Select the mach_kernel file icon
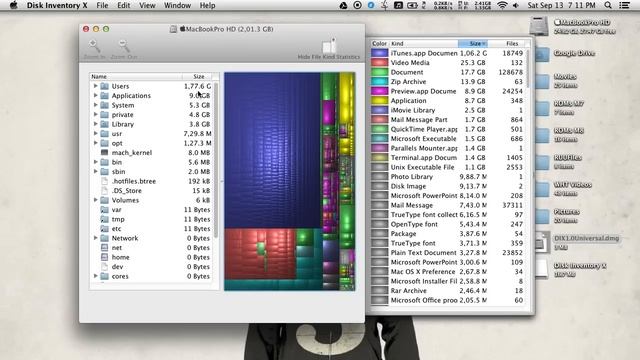 (104, 153)
